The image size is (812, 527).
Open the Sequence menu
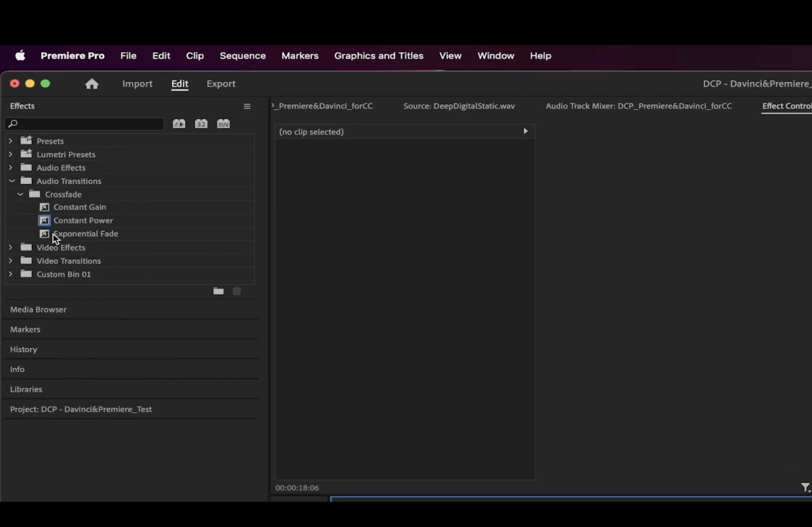click(x=243, y=56)
